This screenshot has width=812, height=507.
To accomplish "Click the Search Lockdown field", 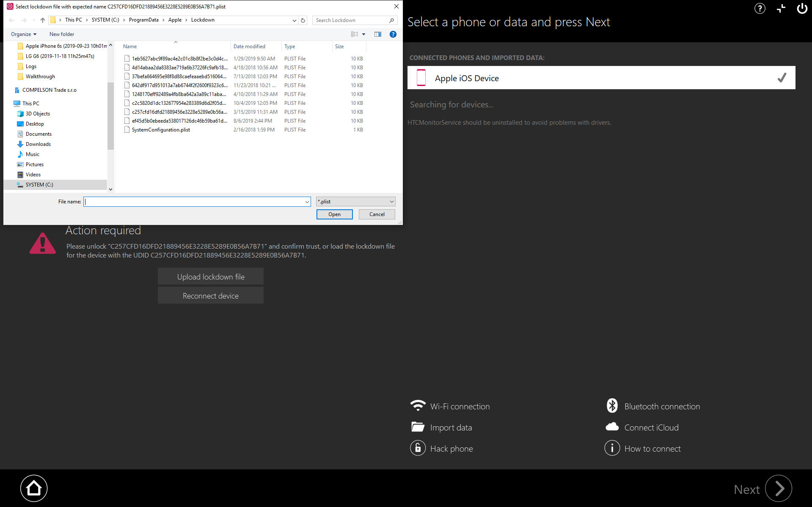I will [355, 20].
